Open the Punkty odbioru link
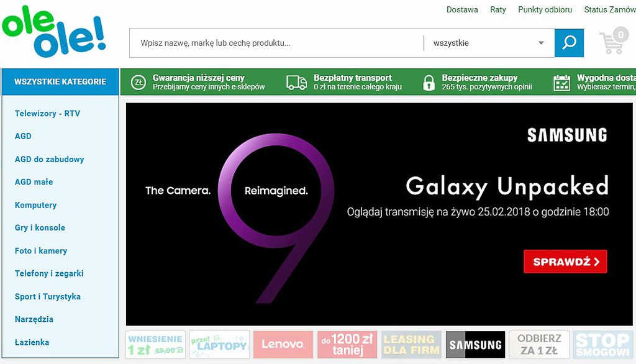636x364 pixels. 545,9
